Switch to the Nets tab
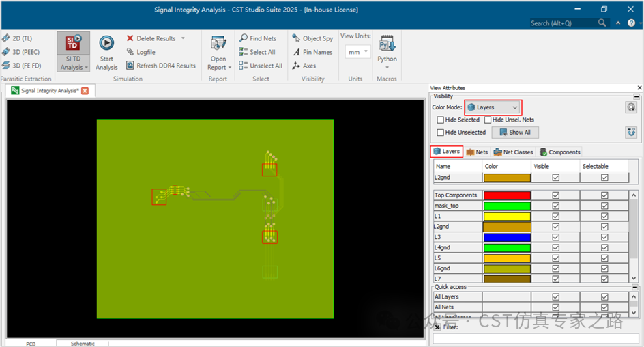This screenshot has width=644, height=347. coord(478,152)
